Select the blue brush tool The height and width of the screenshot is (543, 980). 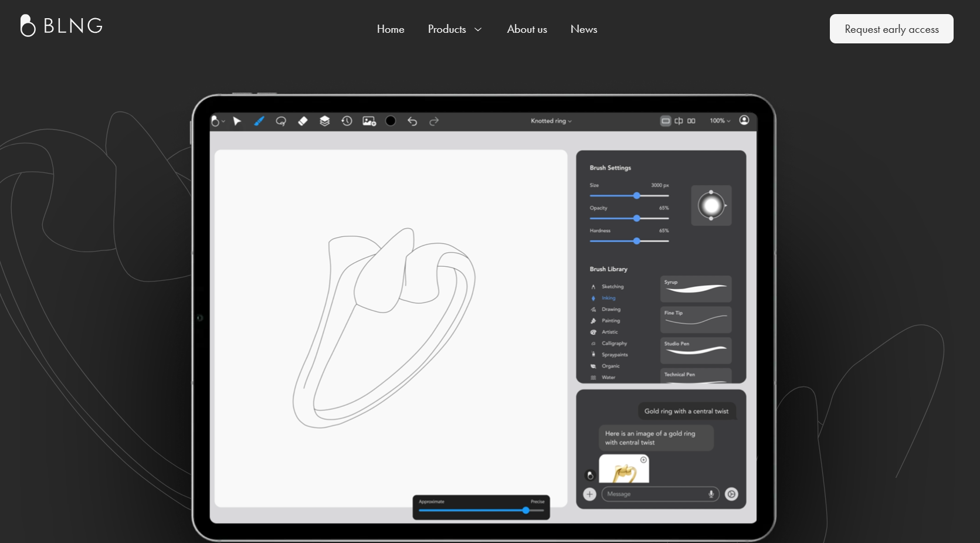259,121
